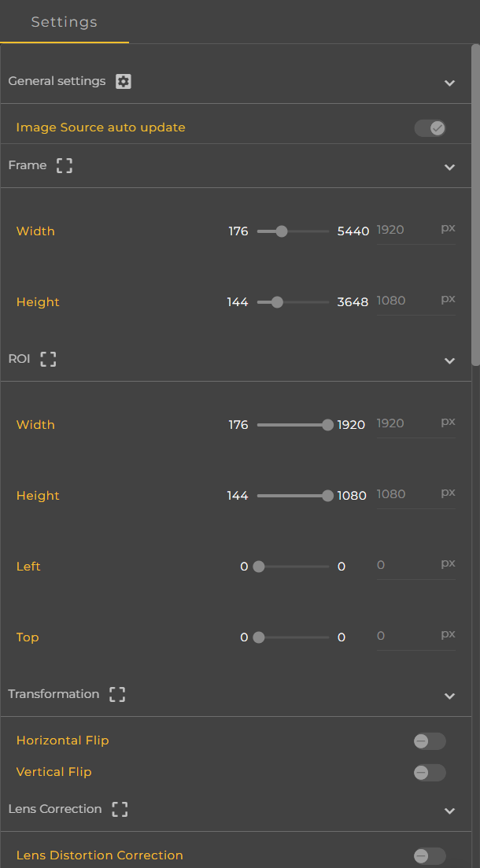Enable Lens Distortion Correction toggle
The width and height of the screenshot is (480, 868).
(x=430, y=855)
